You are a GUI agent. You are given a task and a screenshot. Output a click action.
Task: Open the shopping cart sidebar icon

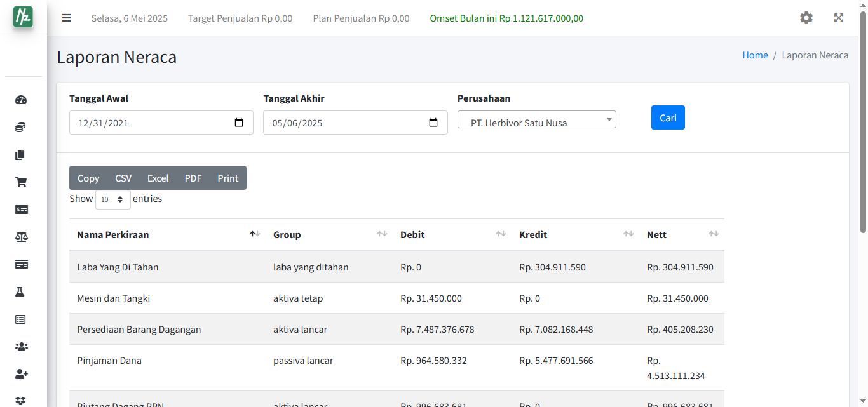pos(21,182)
